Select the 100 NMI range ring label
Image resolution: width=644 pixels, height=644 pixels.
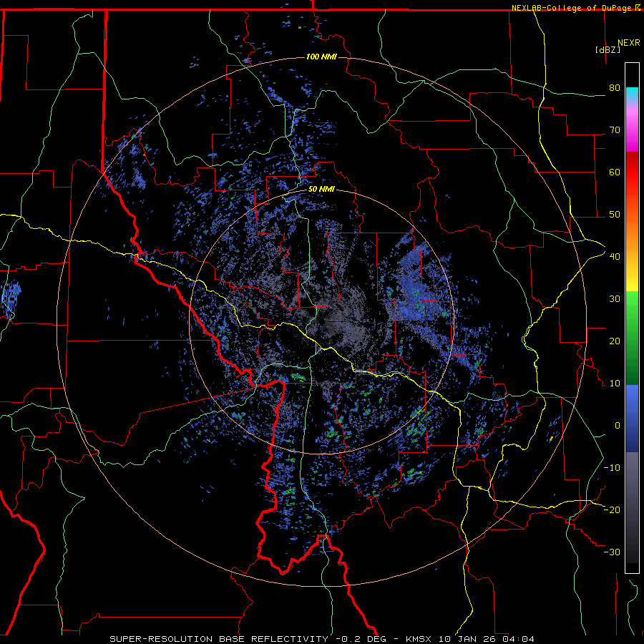coord(321,57)
